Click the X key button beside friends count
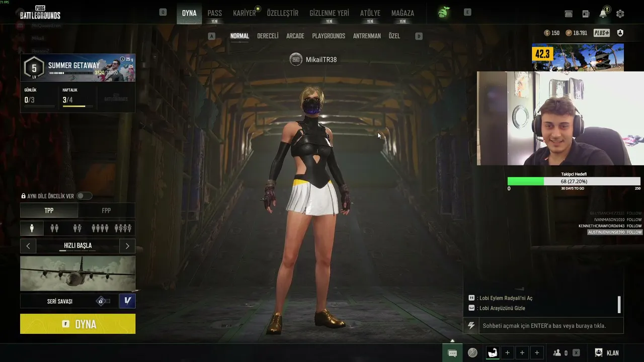 tap(576, 353)
